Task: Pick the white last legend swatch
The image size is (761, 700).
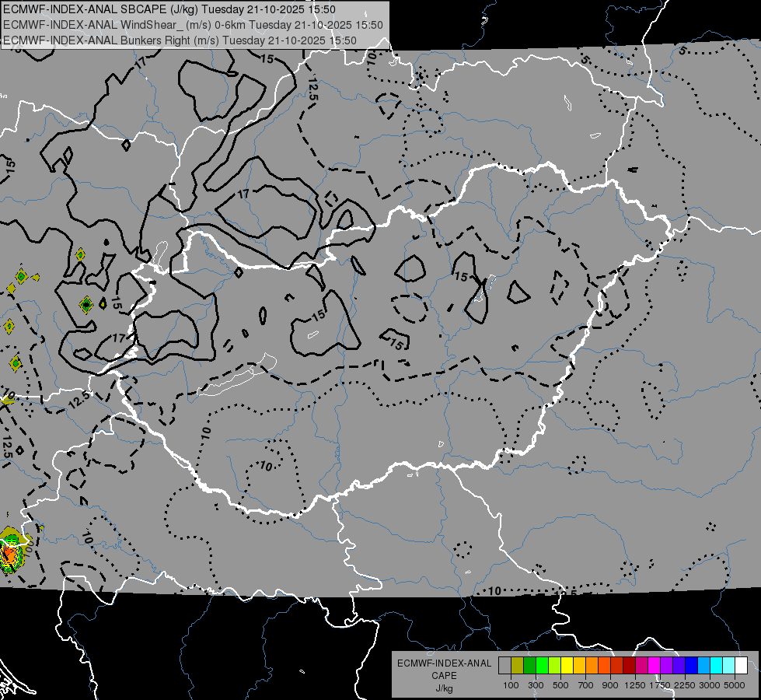Action: 741,665
